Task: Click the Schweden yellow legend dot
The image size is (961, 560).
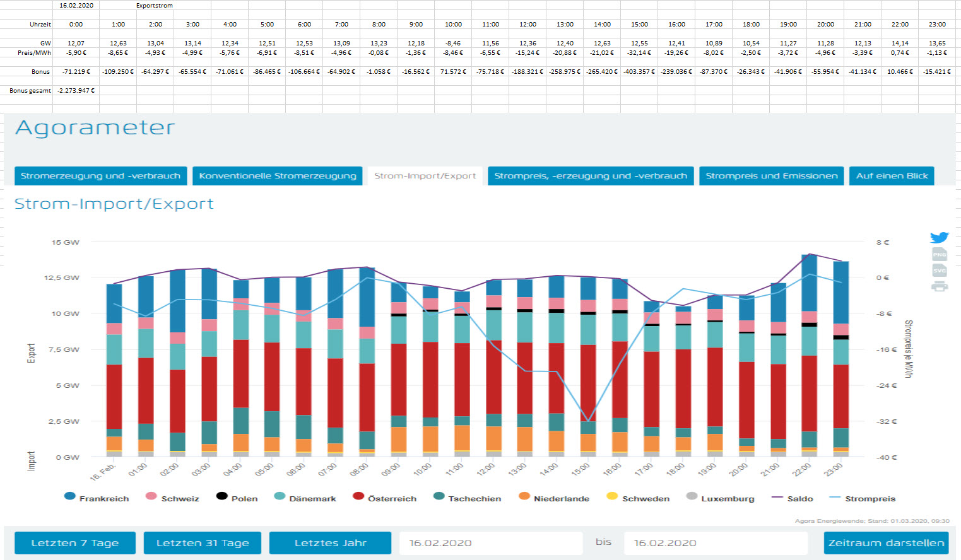Action: coord(611,496)
